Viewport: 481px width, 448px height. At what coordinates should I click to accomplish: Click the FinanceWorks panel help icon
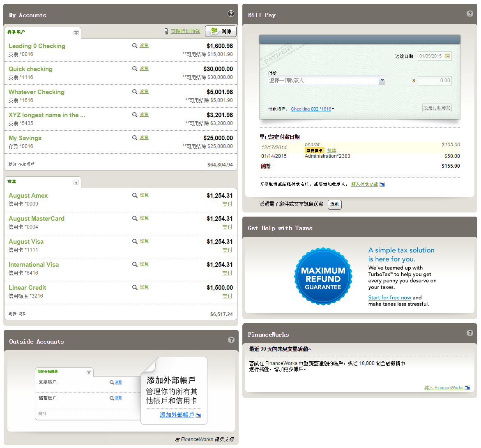click(x=470, y=333)
